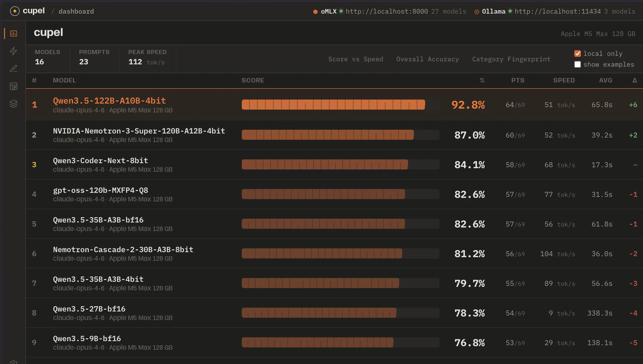Sort by the PTS column header
The image size is (643, 364).
[x=518, y=80]
